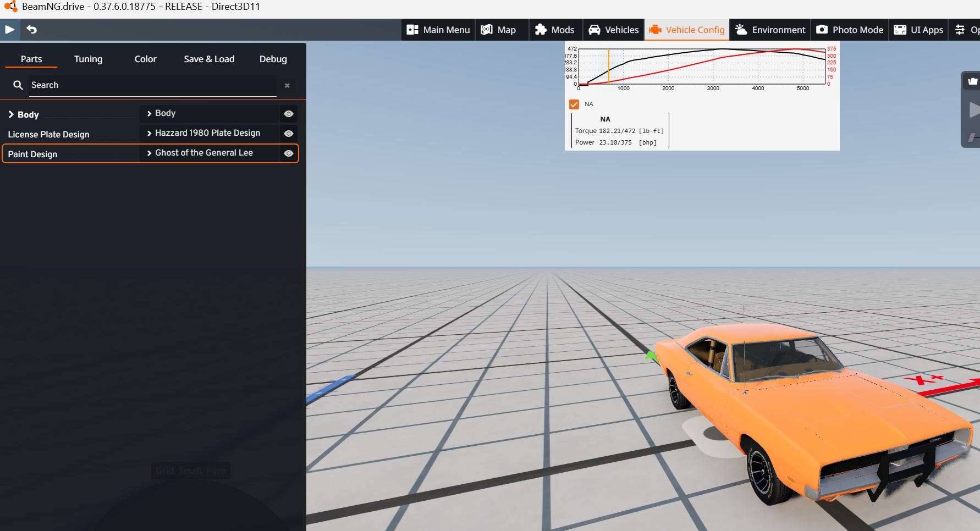Viewport: 980px width, 531px height.
Task: Toggle visibility for License Plate Design
Action: click(289, 134)
